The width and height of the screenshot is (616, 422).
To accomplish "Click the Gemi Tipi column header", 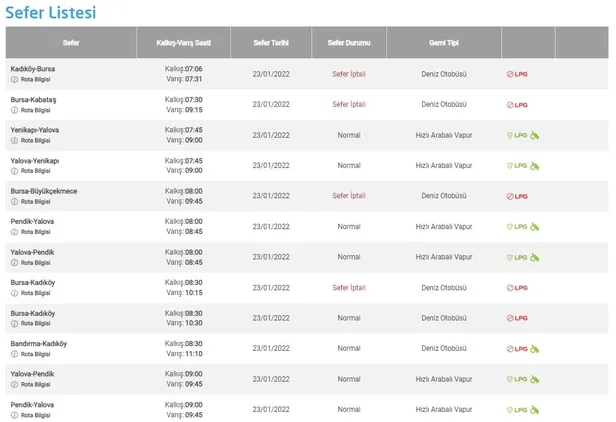I will pyautogui.click(x=443, y=43).
